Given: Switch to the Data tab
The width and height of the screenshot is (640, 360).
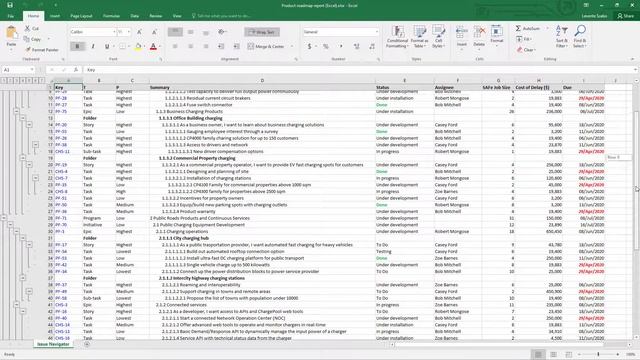Looking at the screenshot, I should tap(135, 16).
